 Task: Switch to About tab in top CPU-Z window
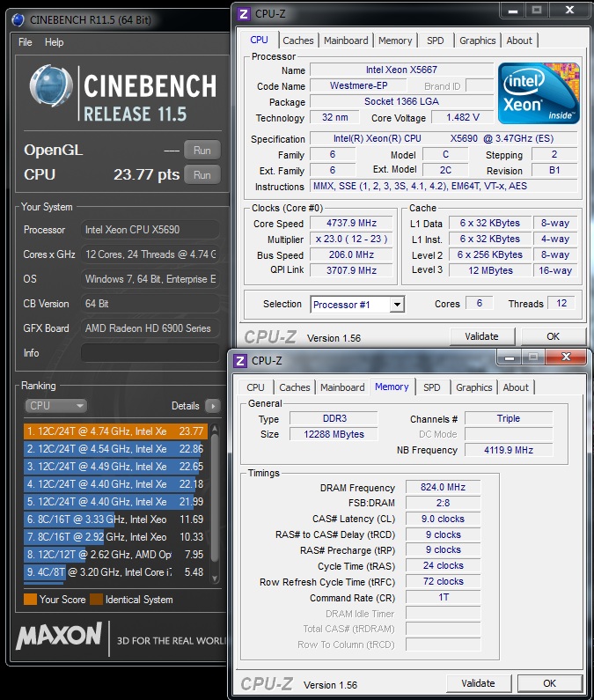click(x=519, y=41)
